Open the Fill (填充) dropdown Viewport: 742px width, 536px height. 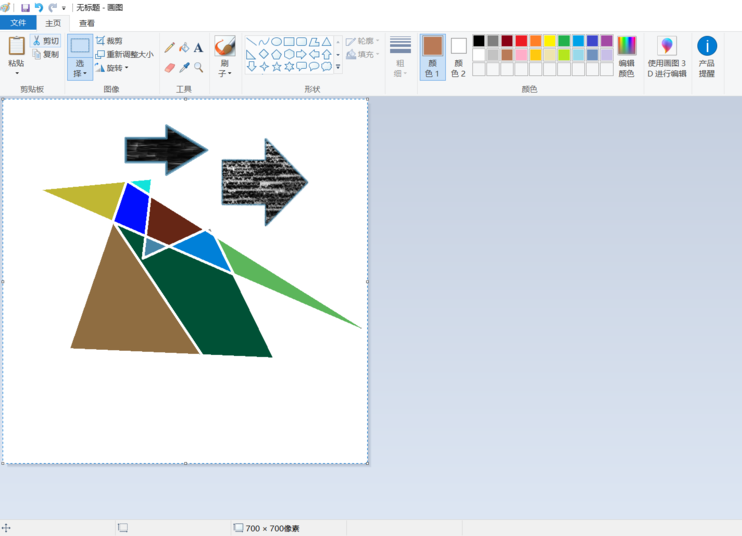point(363,54)
